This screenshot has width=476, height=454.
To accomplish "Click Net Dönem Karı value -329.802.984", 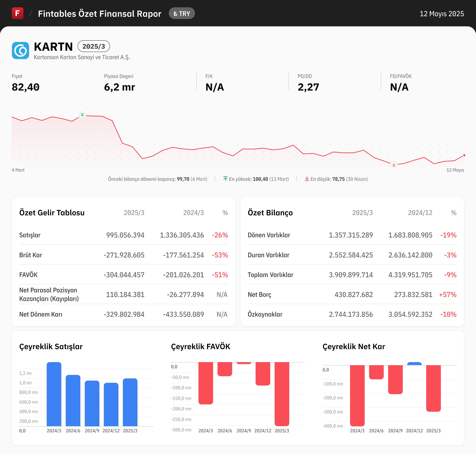I will pos(124,314).
